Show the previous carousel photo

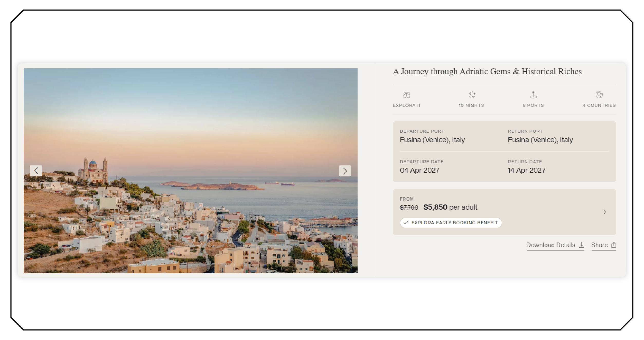36,171
